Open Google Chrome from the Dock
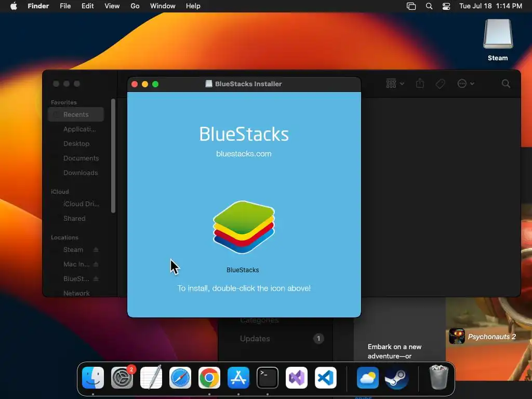This screenshot has height=399, width=532. (209, 378)
